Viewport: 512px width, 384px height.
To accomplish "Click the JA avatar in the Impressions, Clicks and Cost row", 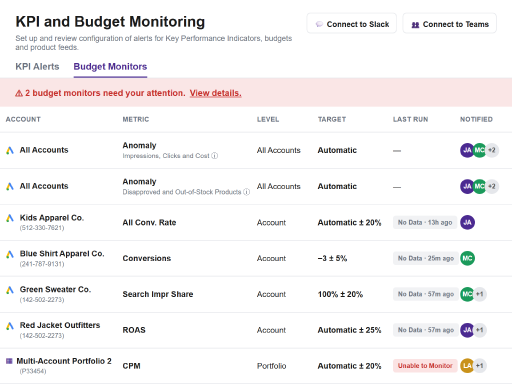I will (x=467, y=150).
